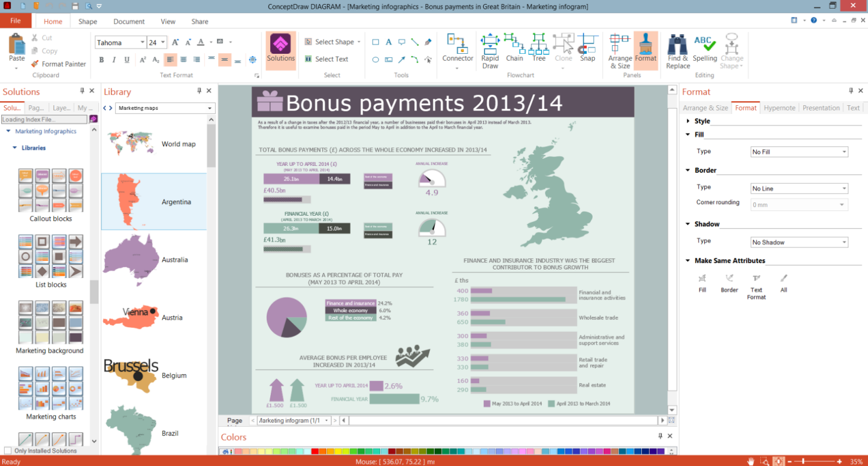
Task: Toggle italic text formatting
Action: tap(113, 60)
